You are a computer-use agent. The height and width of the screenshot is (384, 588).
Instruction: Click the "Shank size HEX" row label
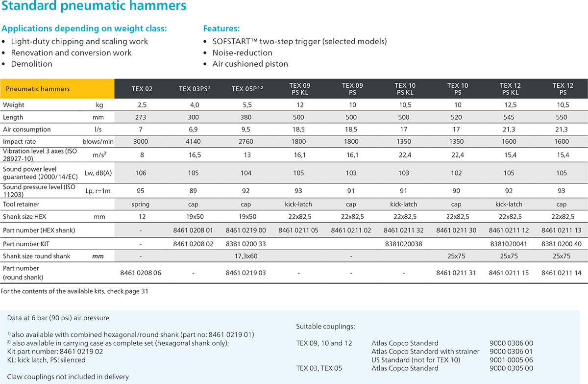[x=25, y=216]
